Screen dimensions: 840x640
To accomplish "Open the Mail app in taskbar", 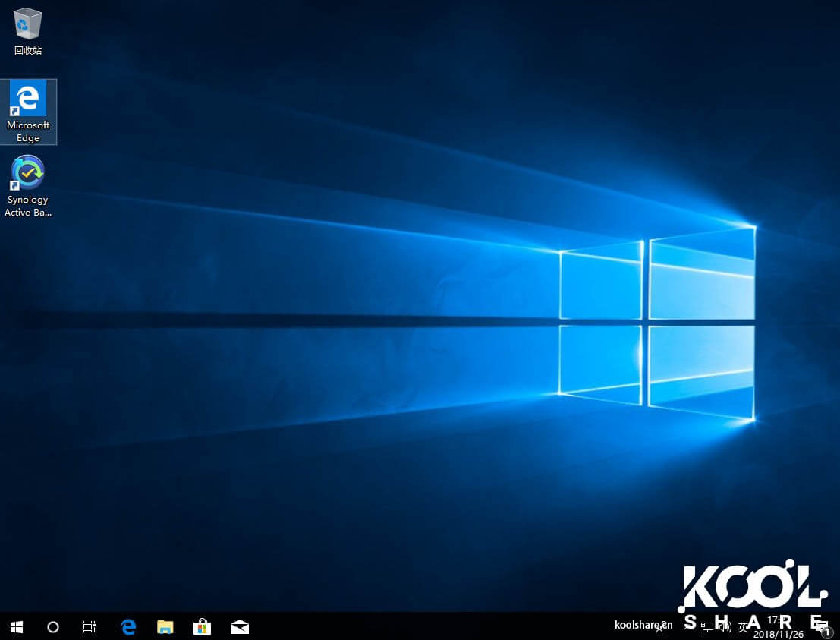I will point(240,626).
